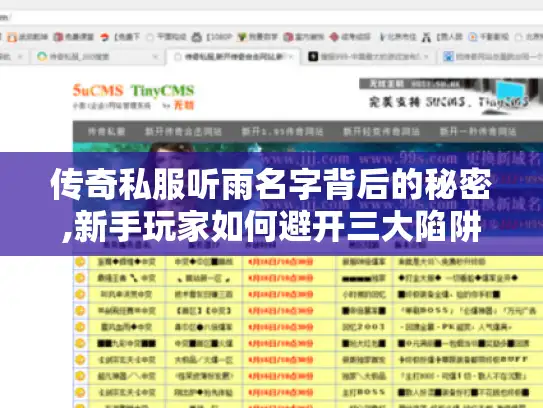Screen dimensions: 543x408
Task: Open the first bookmark with the orange icon
Action: coord(27,37)
